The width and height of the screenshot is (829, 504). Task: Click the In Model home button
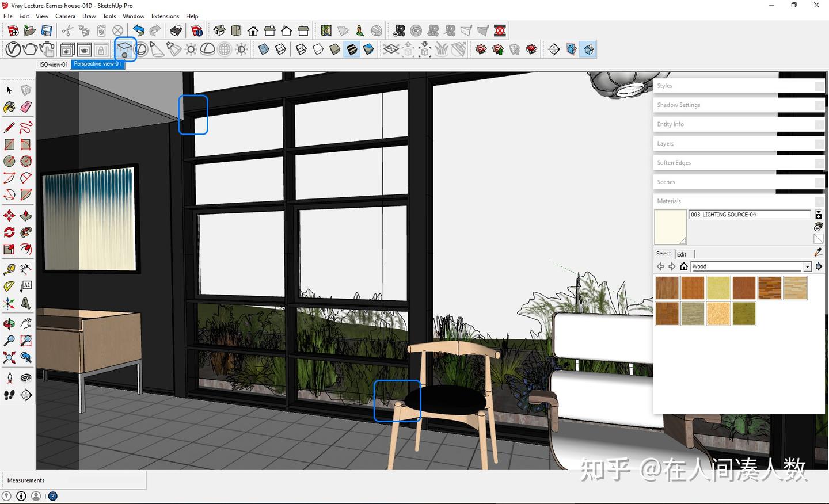point(684,266)
